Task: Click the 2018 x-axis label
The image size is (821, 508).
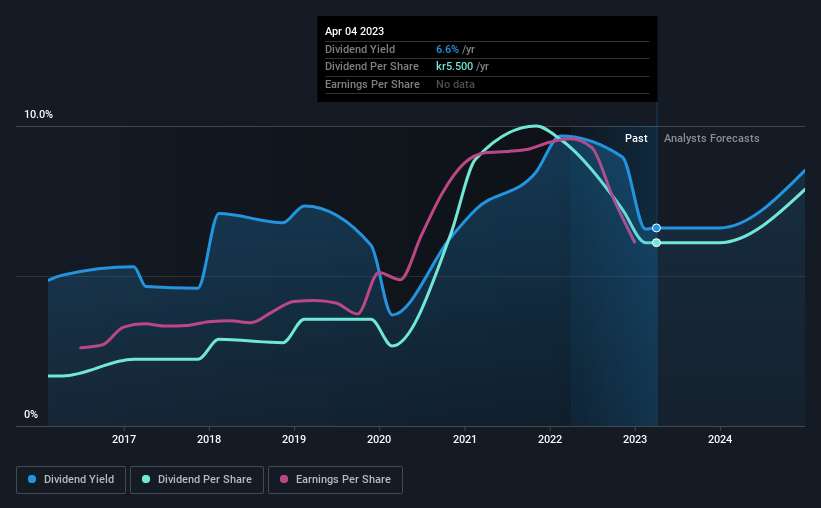Action: pos(209,439)
